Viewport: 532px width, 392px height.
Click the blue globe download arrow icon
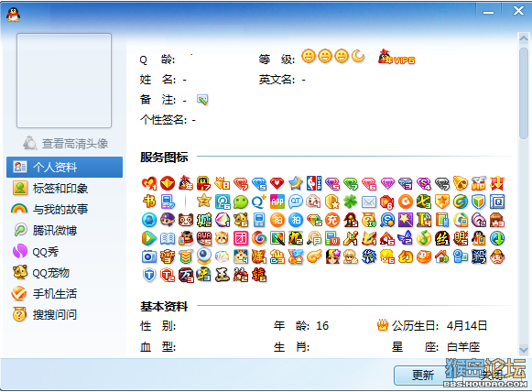(x=497, y=238)
